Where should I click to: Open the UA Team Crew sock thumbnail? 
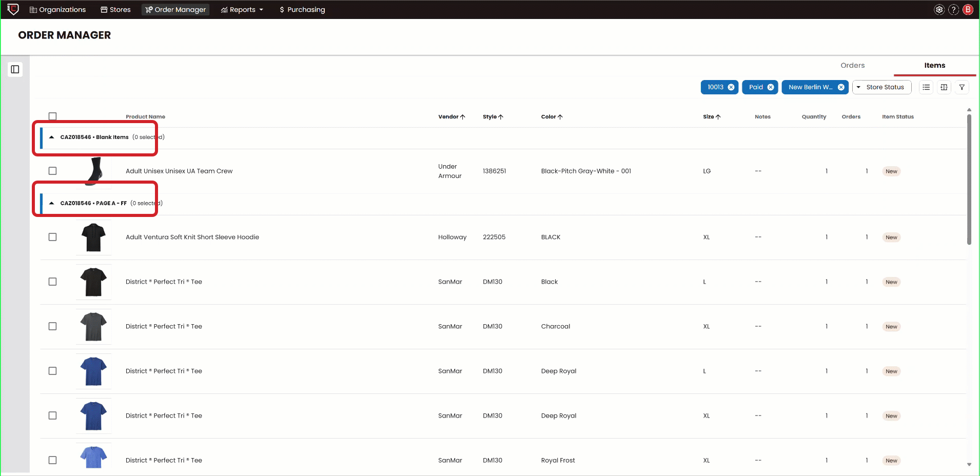click(x=94, y=171)
